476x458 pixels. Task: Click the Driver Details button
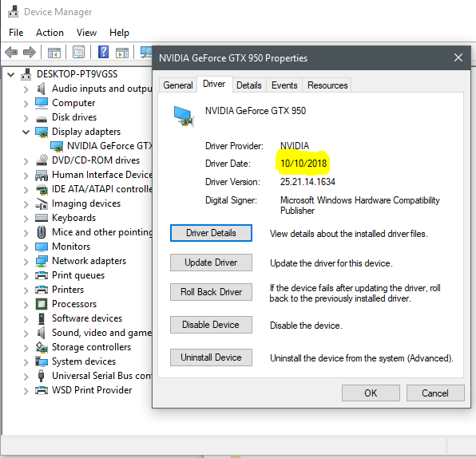pyautogui.click(x=211, y=233)
